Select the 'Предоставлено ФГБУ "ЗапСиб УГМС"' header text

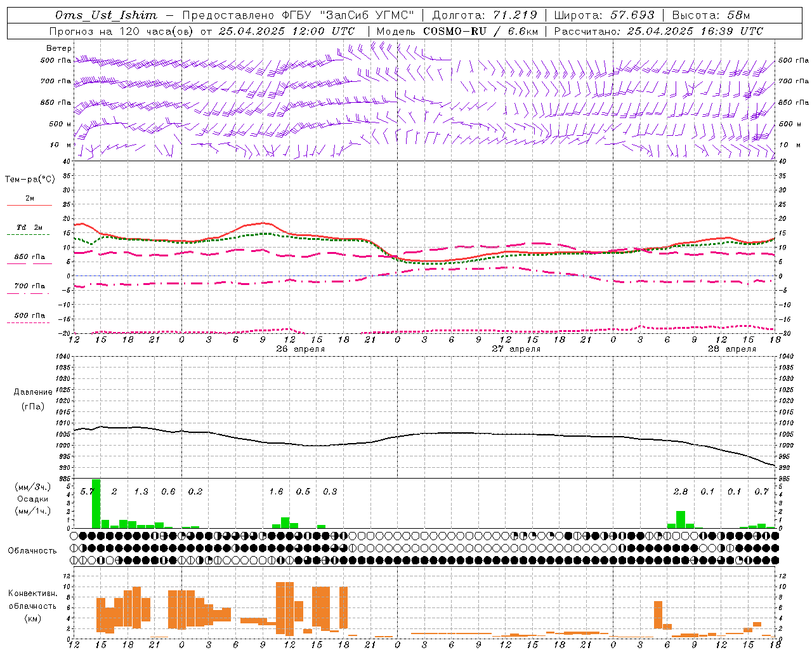pos(298,15)
